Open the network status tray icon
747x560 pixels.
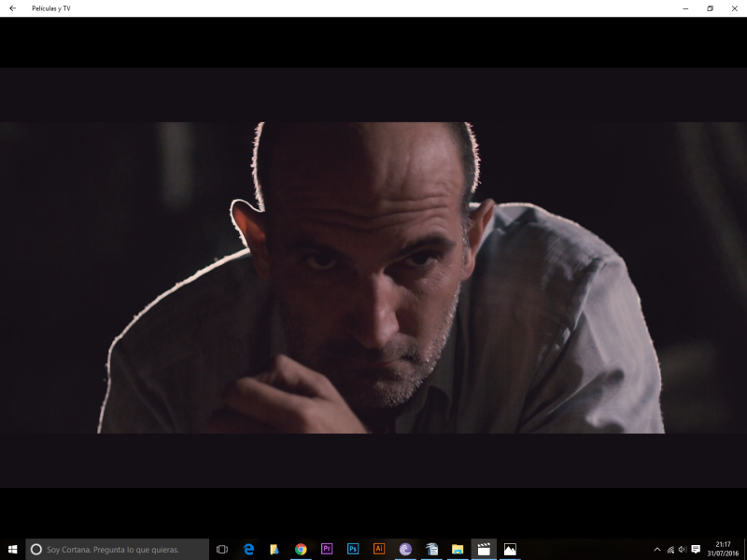[670, 550]
